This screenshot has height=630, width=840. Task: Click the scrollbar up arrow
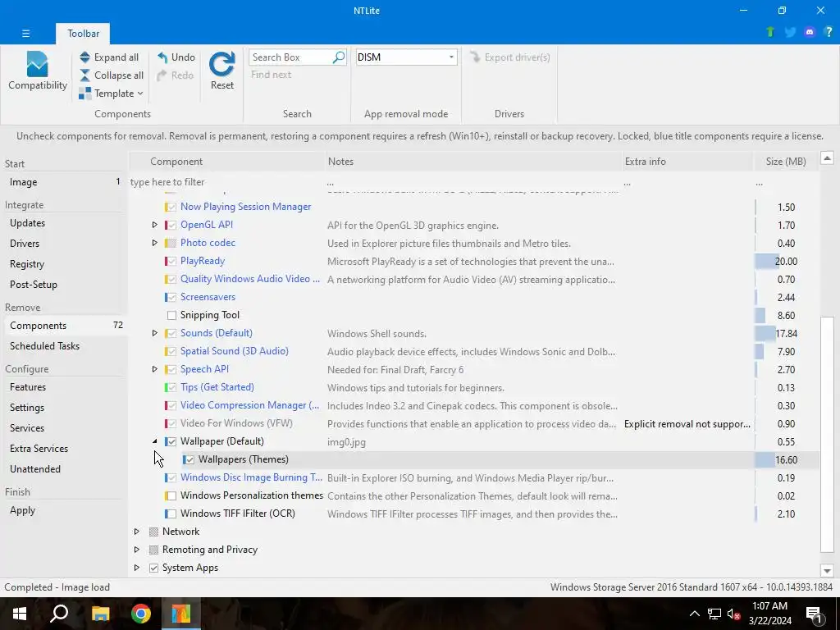coord(827,158)
